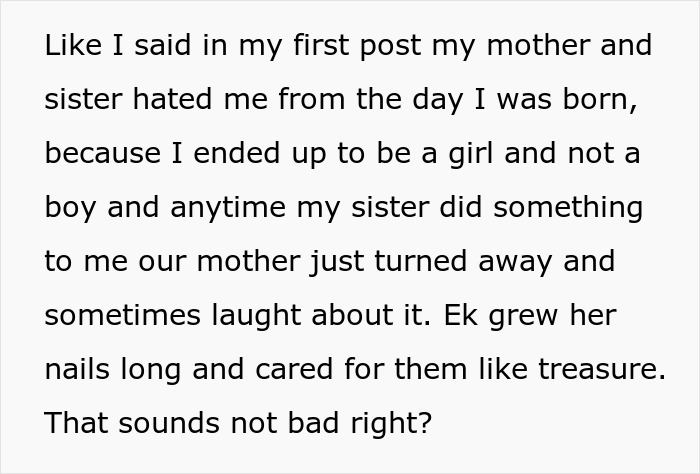The height and width of the screenshot is (474, 700).
Task: Click the word "hated" in the text
Action: coord(166,101)
